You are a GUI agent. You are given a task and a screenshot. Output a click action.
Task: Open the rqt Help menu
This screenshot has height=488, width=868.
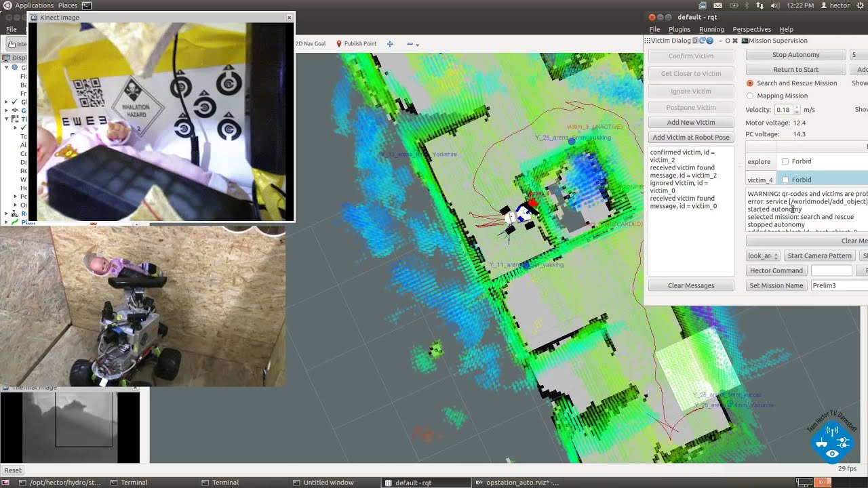click(787, 29)
